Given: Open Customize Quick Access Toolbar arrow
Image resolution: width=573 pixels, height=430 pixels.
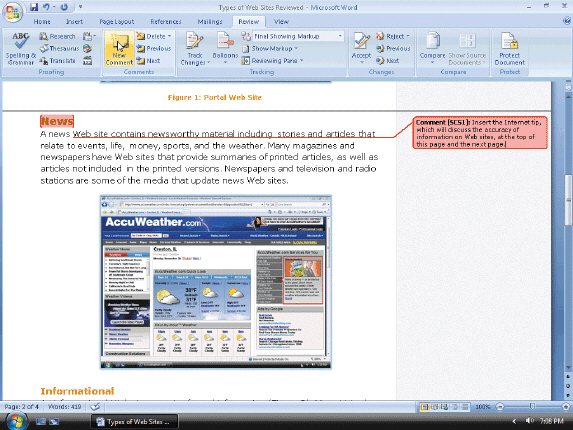Looking at the screenshot, I should 80,7.
